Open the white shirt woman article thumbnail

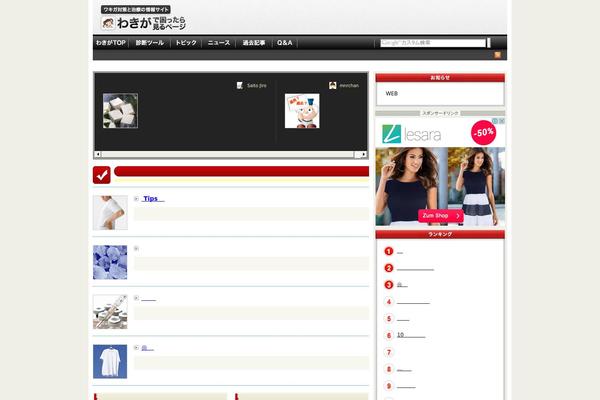click(x=110, y=213)
